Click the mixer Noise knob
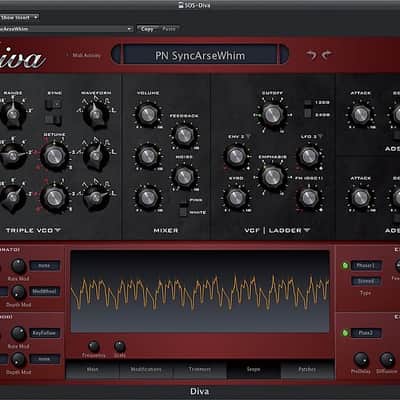The height and width of the screenshot is (400, 400). point(184,177)
